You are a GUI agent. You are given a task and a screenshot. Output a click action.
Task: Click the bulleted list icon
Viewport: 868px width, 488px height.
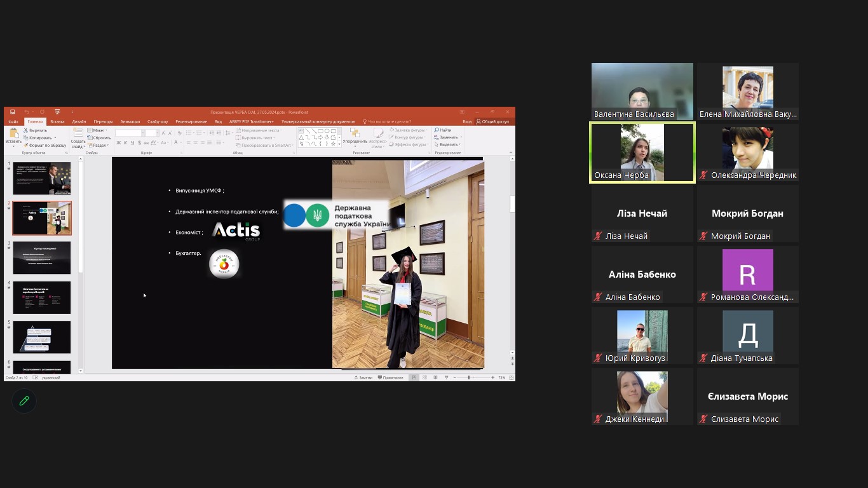[x=189, y=133]
